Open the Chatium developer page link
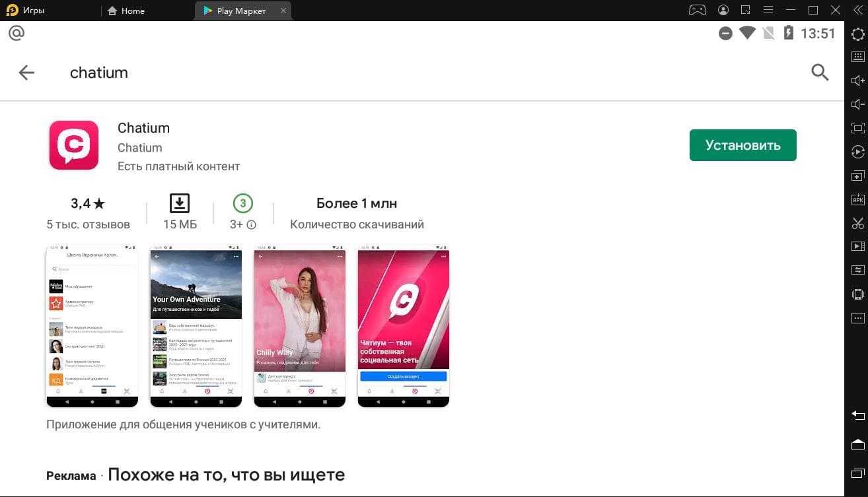868x497 pixels. tap(139, 148)
